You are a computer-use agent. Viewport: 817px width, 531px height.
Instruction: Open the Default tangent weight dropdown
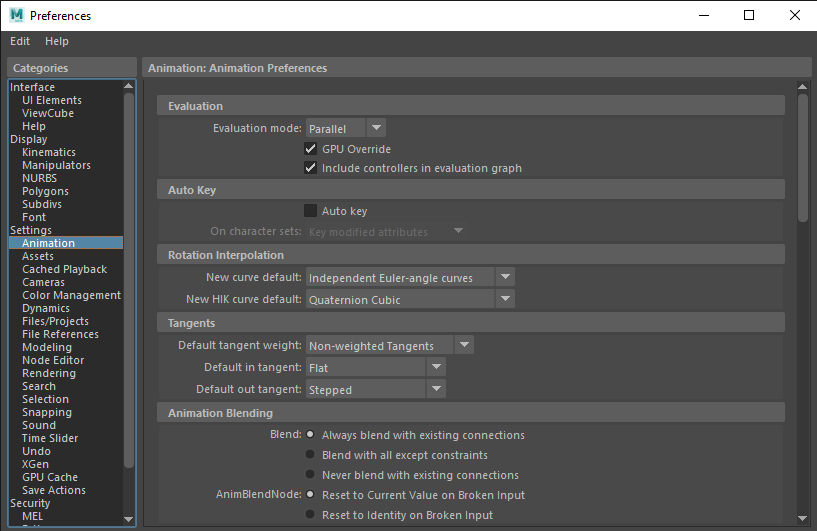tap(390, 345)
